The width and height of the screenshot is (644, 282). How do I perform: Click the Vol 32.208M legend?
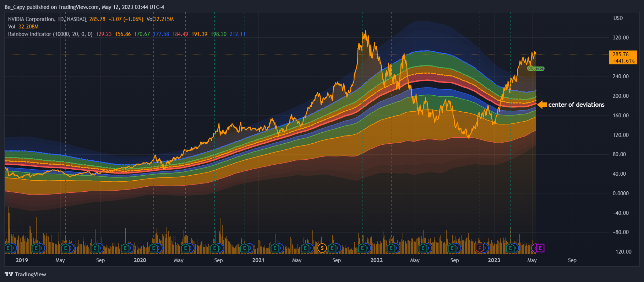[23, 27]
